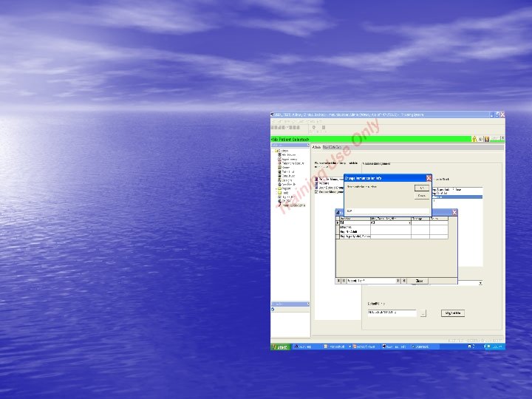The height and width of the screenshot is (399, 532).
Task: Go to next record in grid navigator
Action: [x=399, y=281]
